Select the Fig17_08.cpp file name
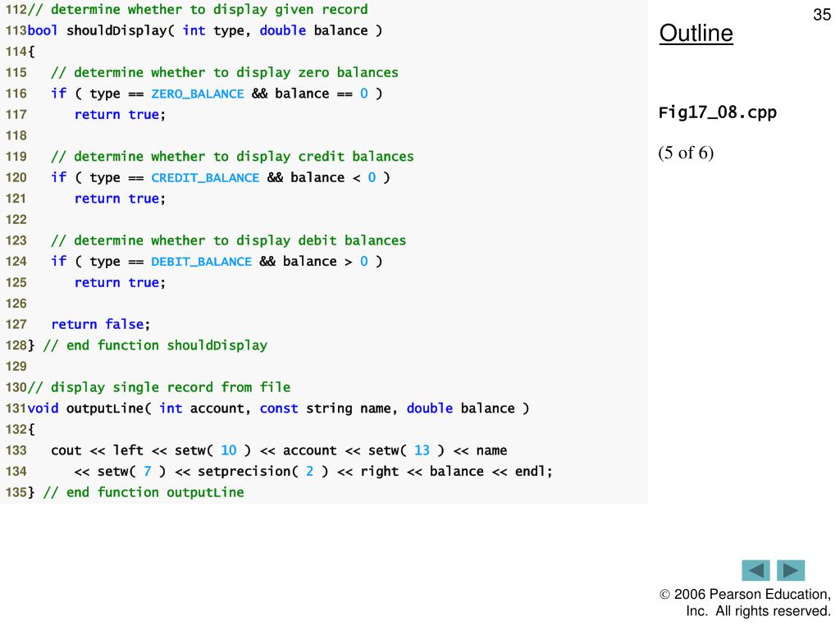This screenshot has height=630, width=840. pyautogui.click(x=717, y=112)
